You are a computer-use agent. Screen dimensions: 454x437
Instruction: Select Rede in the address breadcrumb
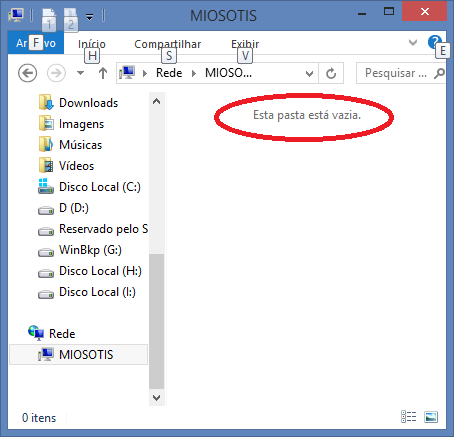click(x=169, y=73)
